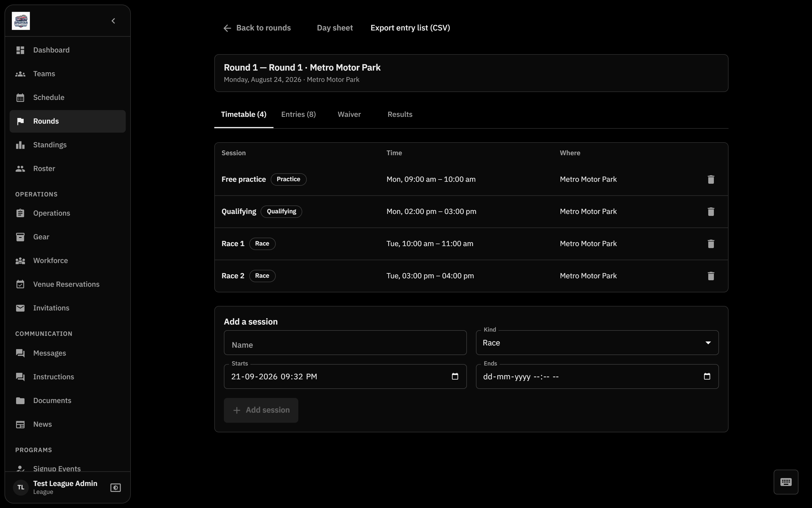This screenshot has width=812, height=508.
Task: Focus the session Name field
Action: coord(345,343)
